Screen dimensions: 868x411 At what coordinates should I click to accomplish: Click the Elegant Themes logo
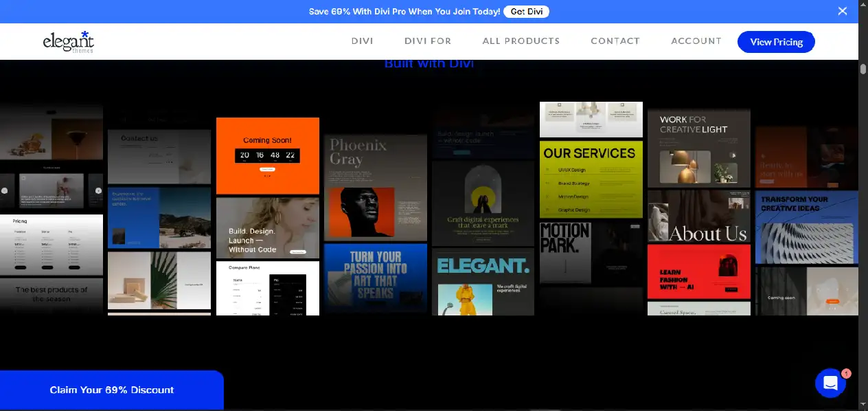pyautogui.click(x=68, y=42)
